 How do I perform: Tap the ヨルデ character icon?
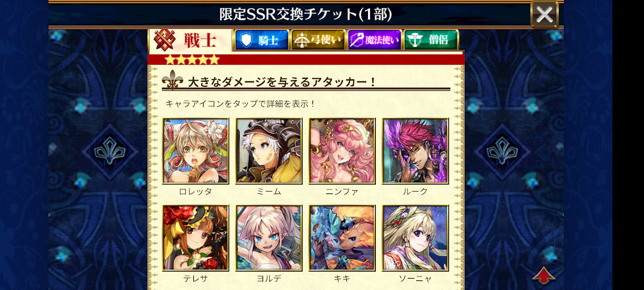(269, 238)
